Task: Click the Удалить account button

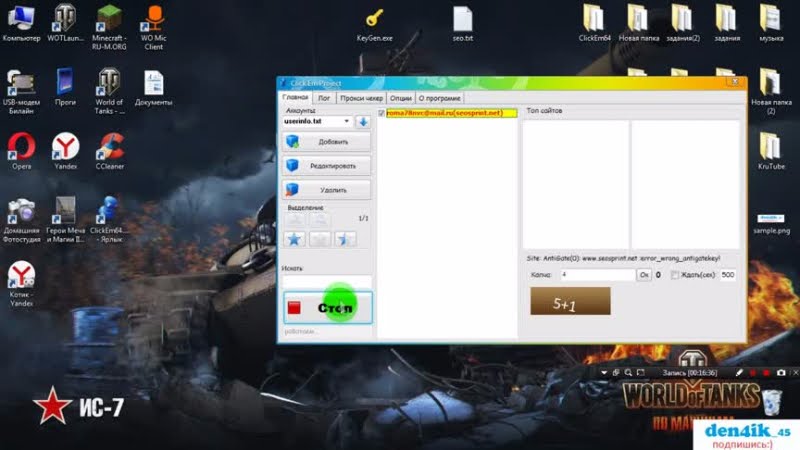Action: pos(327,190)
